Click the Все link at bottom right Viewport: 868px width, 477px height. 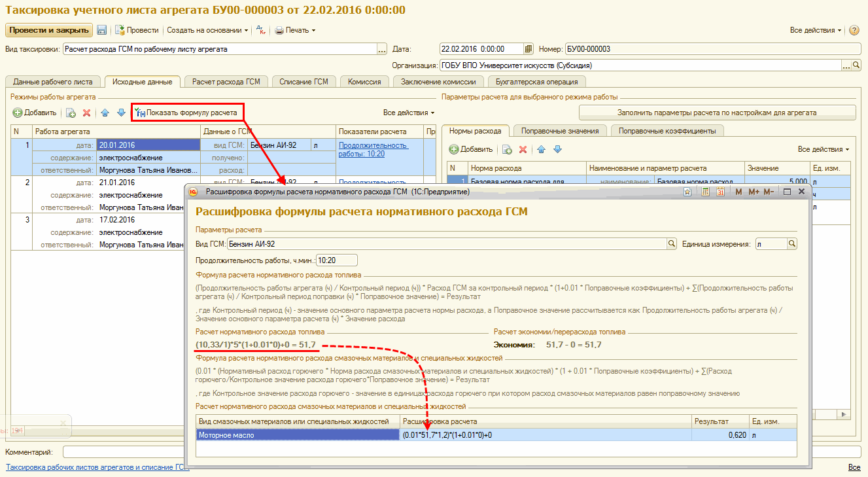click(x=854, y=467)
